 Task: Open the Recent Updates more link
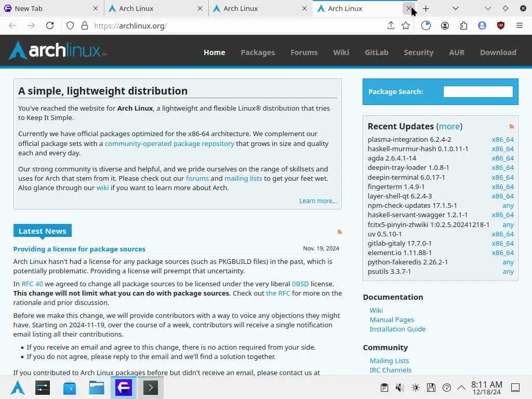[x=449, y=126]
